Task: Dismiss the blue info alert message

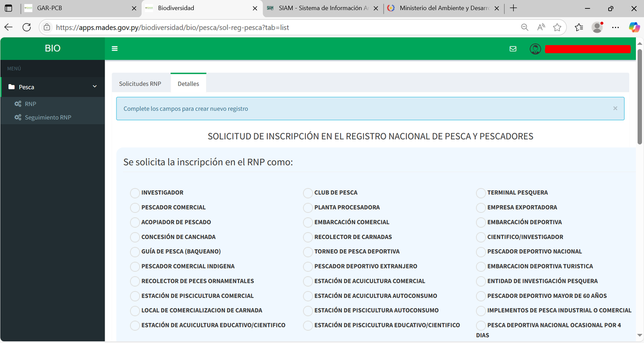Action: [615, 108]
